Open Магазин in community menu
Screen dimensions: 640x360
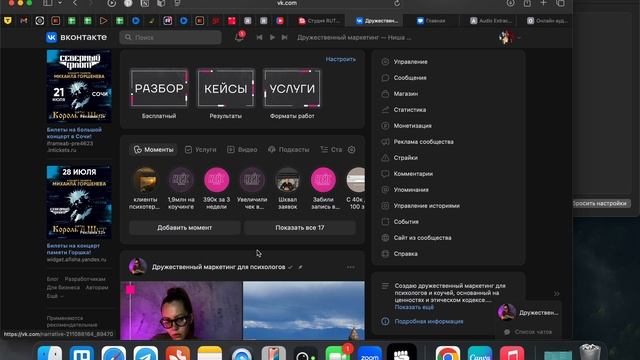point(405,93)
